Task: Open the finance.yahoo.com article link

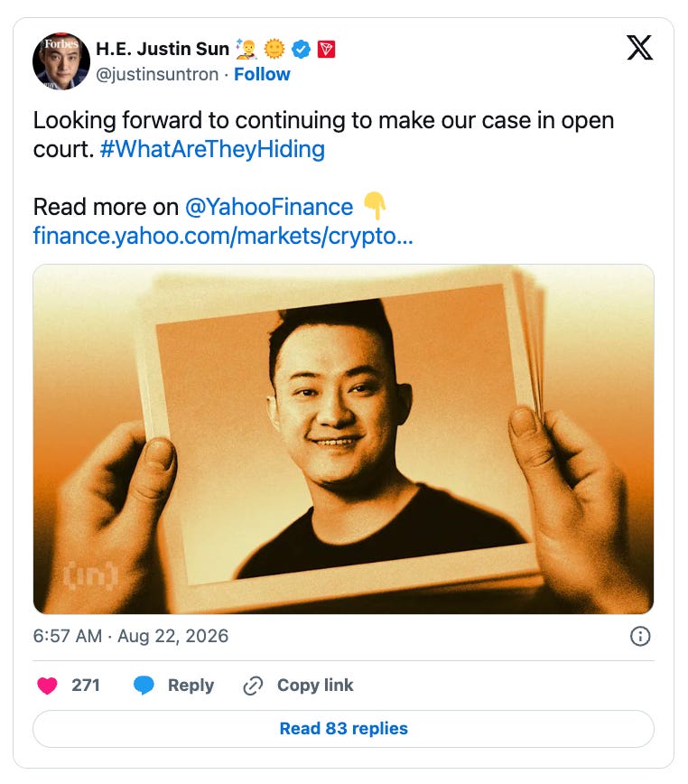Action: pyautogui.click(x=223, y=236)
